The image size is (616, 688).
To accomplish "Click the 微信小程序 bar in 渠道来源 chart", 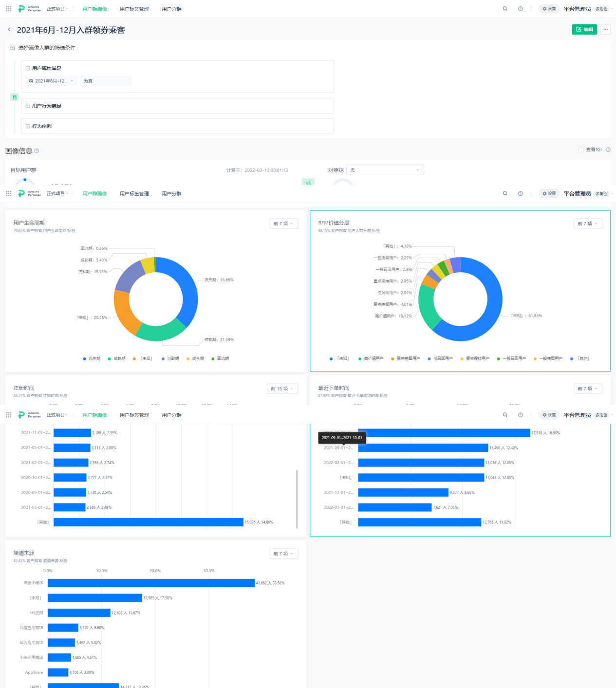I will (151, 583).
